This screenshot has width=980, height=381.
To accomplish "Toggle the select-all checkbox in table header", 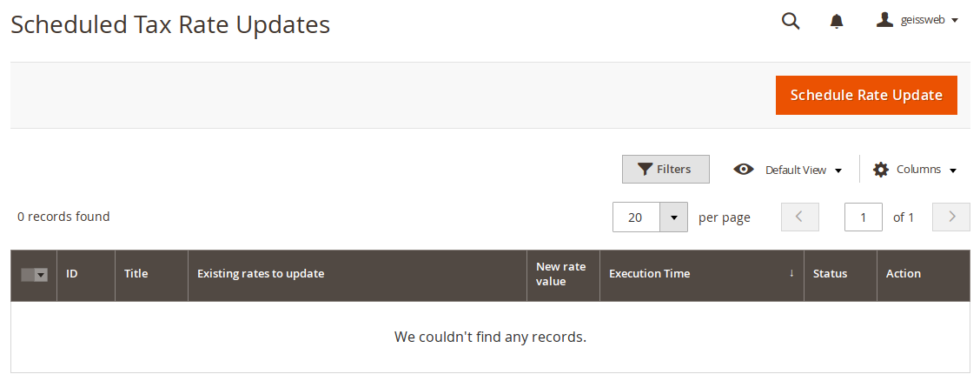I will point(28,275).
